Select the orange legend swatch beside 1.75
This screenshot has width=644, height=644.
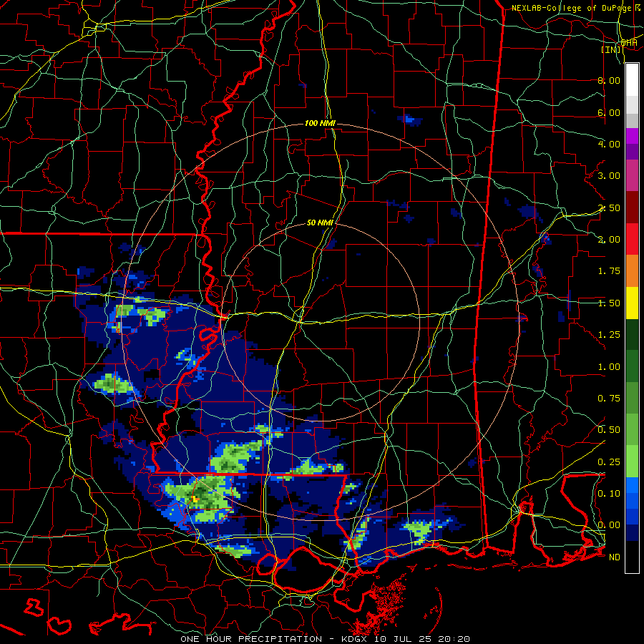coord(632,271)
